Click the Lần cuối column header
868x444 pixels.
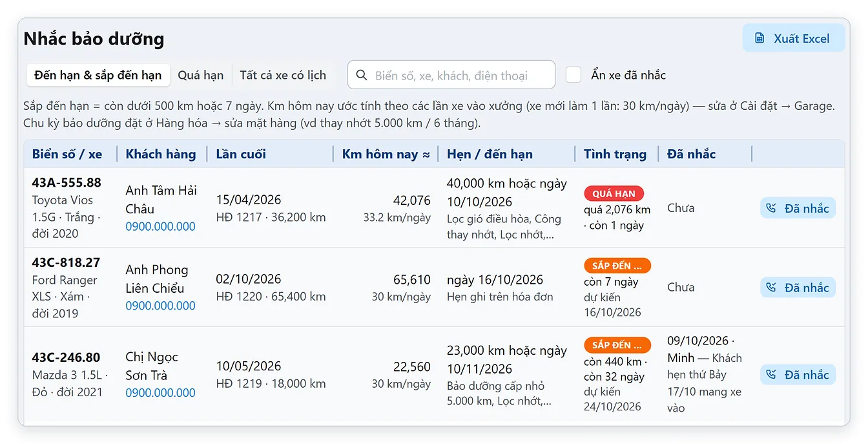tap(241, 154)
